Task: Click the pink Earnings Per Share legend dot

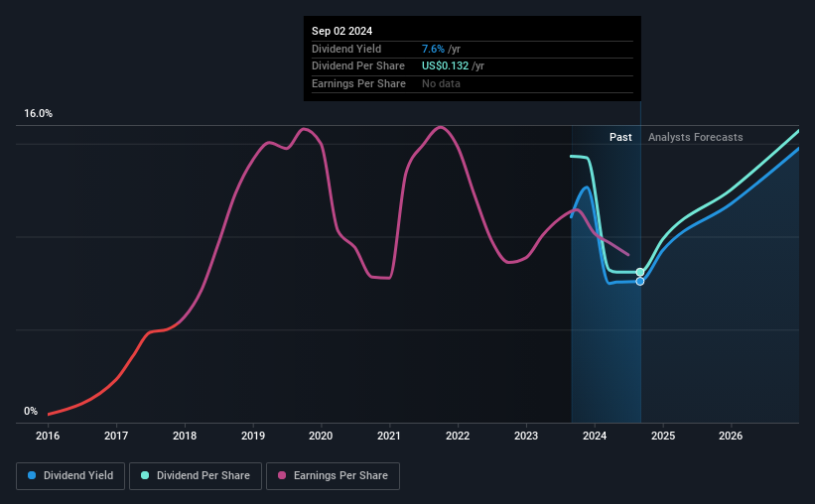Action: coord(282,475)
